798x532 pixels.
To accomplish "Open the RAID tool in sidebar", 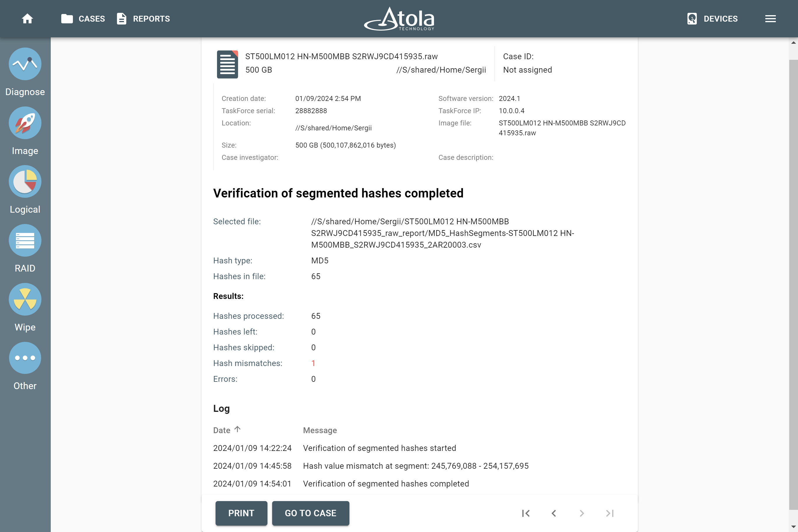I will coord(25,249).
